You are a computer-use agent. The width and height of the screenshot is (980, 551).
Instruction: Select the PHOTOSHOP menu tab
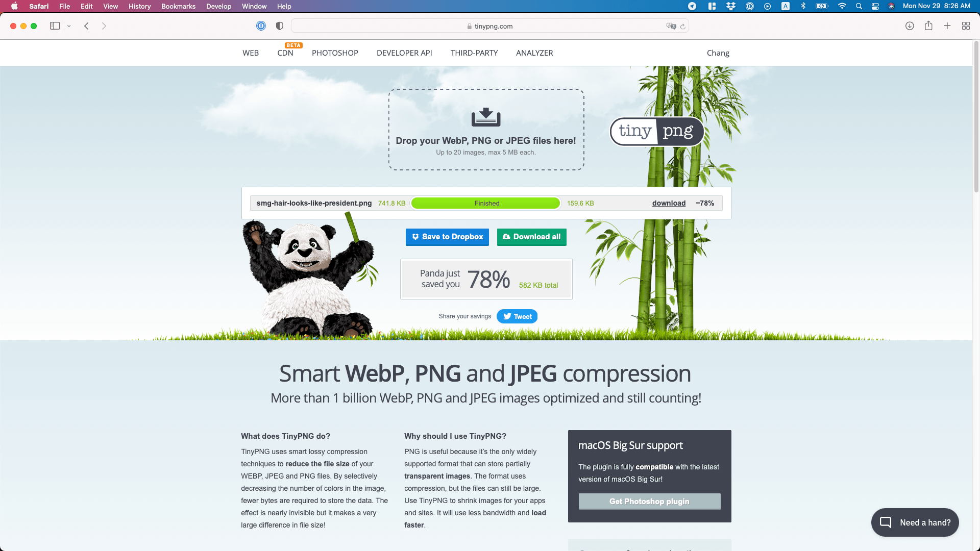(x=335, y=53)
